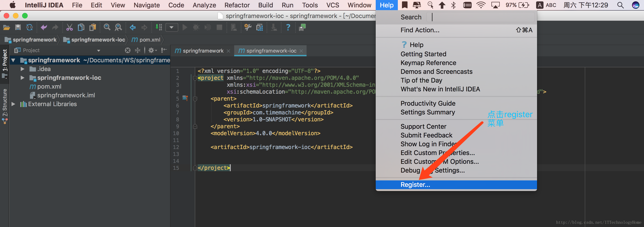Click the springframework breadcrumb in navigation bar
The image size is (644, 227).
(x=31, y=40)
